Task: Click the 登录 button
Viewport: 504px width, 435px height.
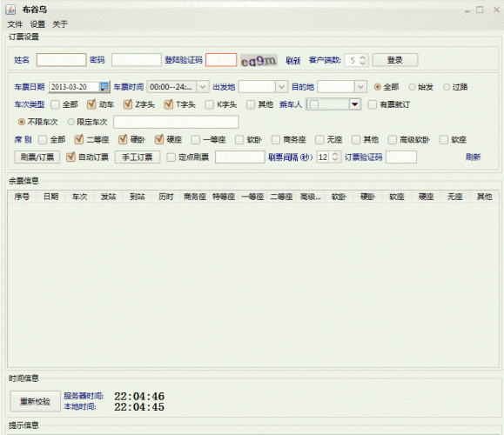Action: (395, 60)
